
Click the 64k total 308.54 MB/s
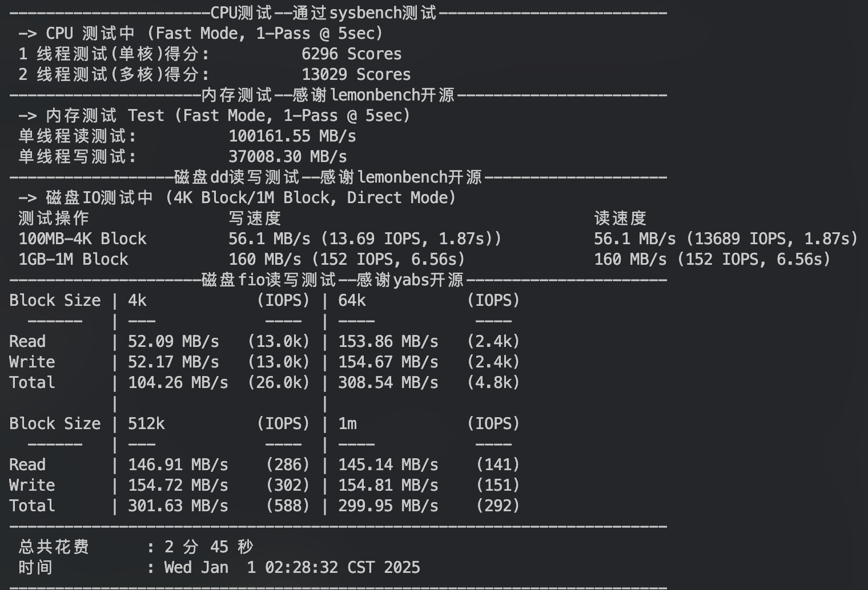tap(388, 383)
